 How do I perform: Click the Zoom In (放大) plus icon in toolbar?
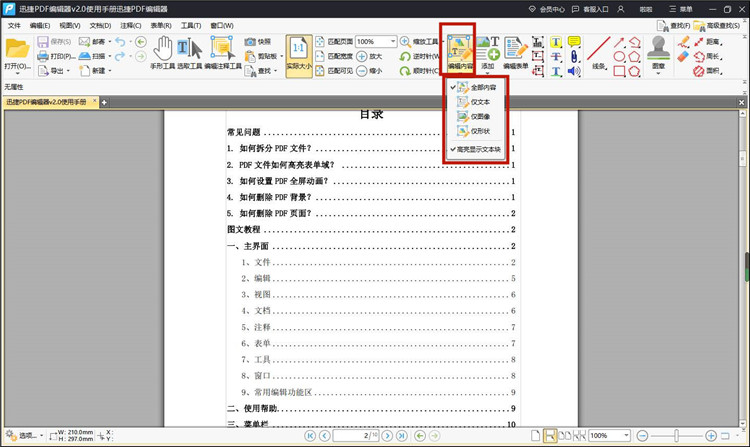[362, 56]
